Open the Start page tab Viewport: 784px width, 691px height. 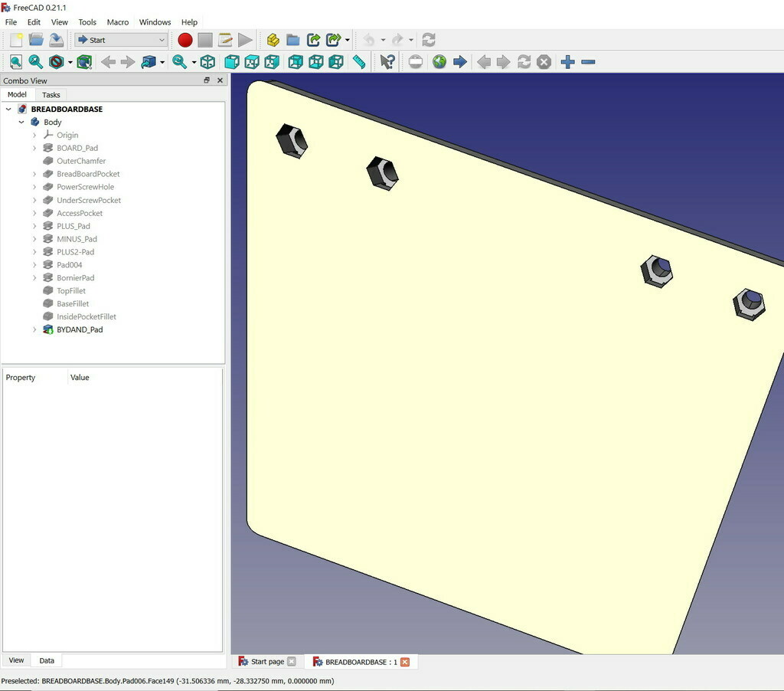(x=266, y=662)
